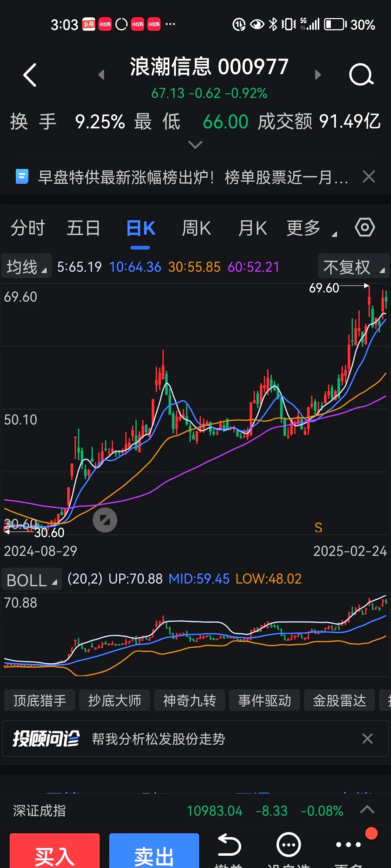Viewport: 391px width, 868px height.
Task: Switch to next stock with right triangle
Action: coord(318,75)
